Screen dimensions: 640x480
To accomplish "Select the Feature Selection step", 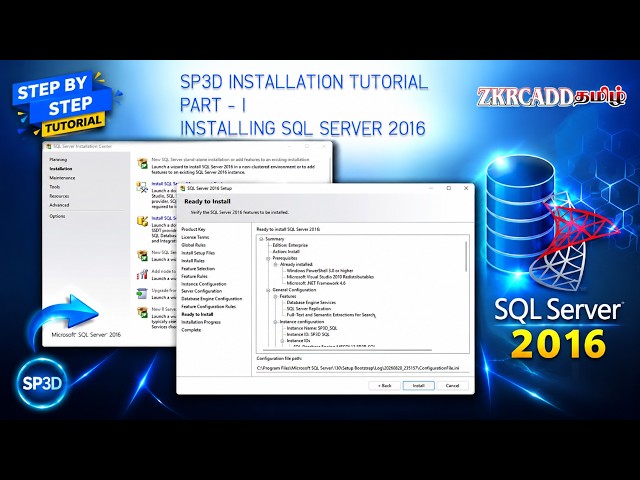I will tap(198, 269).
